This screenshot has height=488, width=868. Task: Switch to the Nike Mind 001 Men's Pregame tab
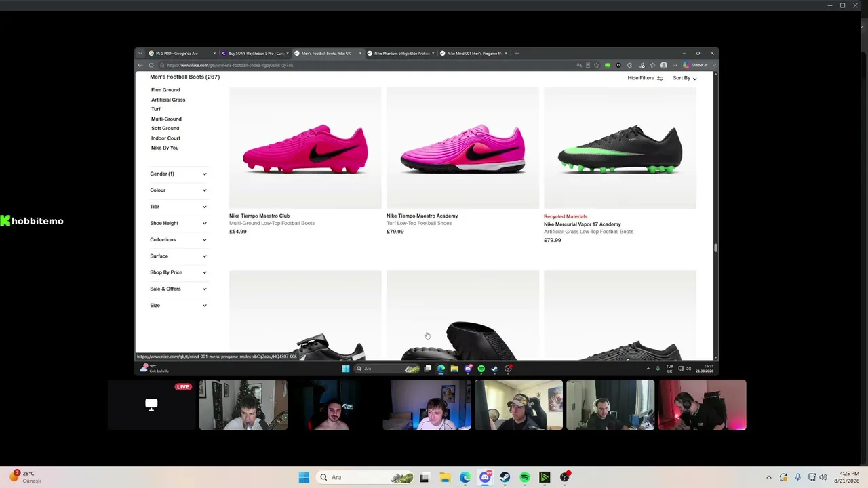[x=473, y=54]
